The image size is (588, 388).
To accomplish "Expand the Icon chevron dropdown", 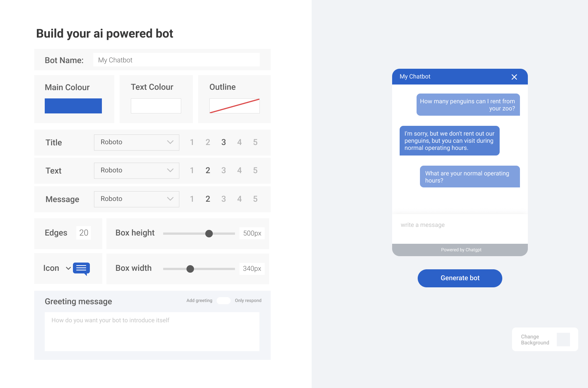I will point(68,268).
